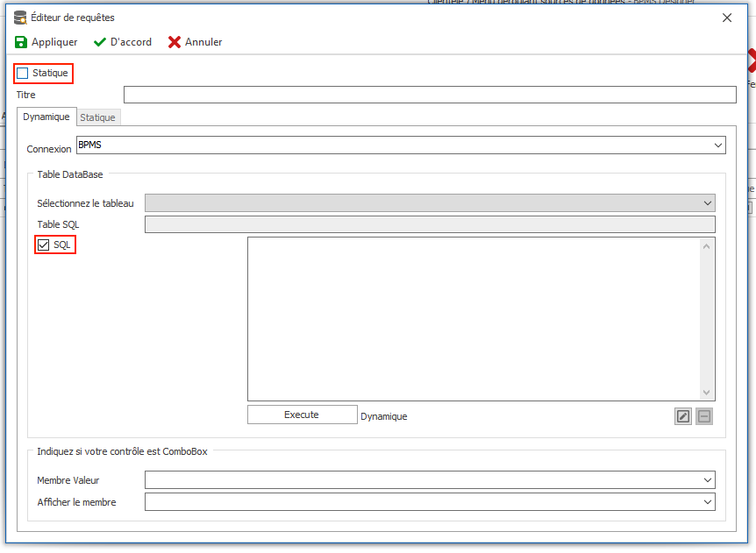Click into the Titre text field
Image resolution: width=756 pixels, height=553 pixels.
(x=430, y=95)
